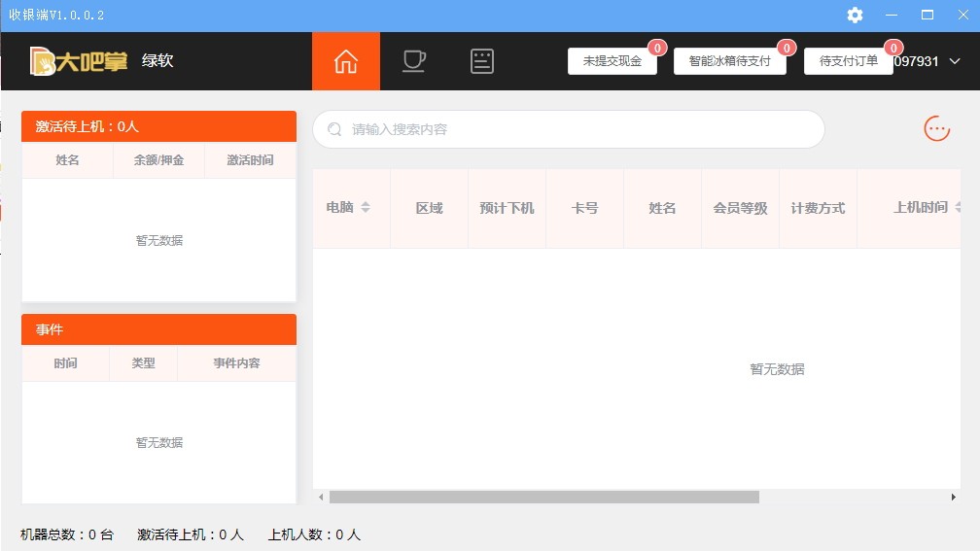
Task: Click 事件内容 column header
Action: (x=236, y=363)
